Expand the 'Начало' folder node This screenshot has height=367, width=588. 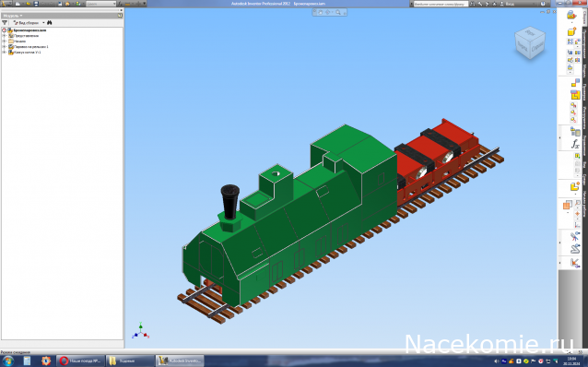click(x=5, y=41)
